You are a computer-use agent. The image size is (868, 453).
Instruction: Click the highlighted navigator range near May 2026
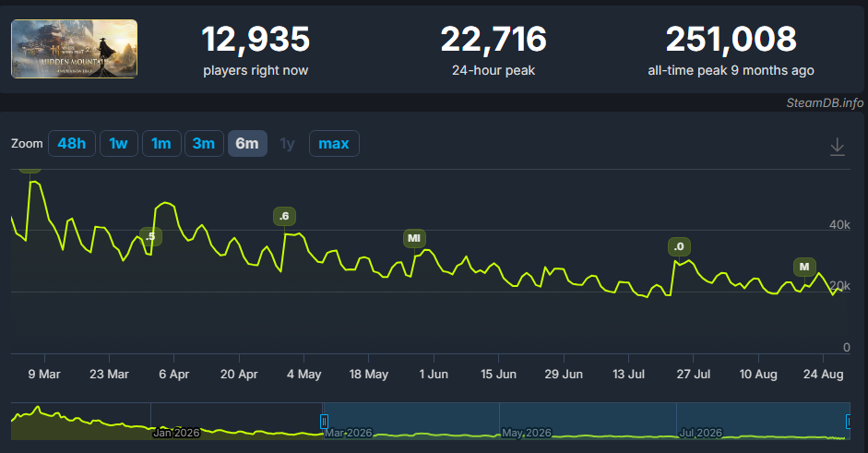586,421
